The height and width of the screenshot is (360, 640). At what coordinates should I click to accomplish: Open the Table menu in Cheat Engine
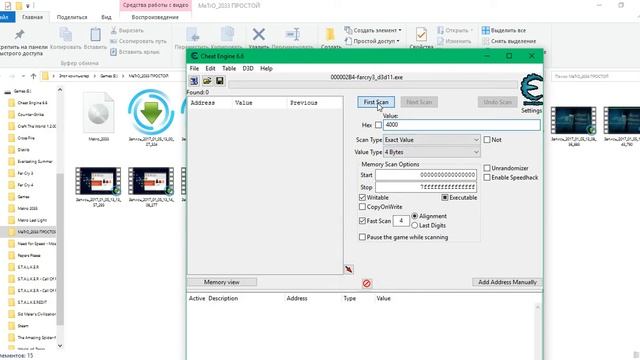click(229, 69)
